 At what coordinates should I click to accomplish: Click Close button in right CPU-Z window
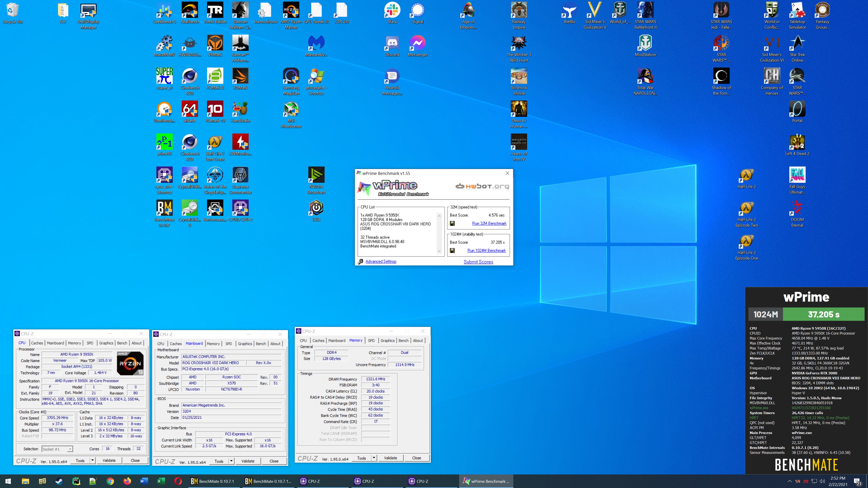click(x=416, y=458)
